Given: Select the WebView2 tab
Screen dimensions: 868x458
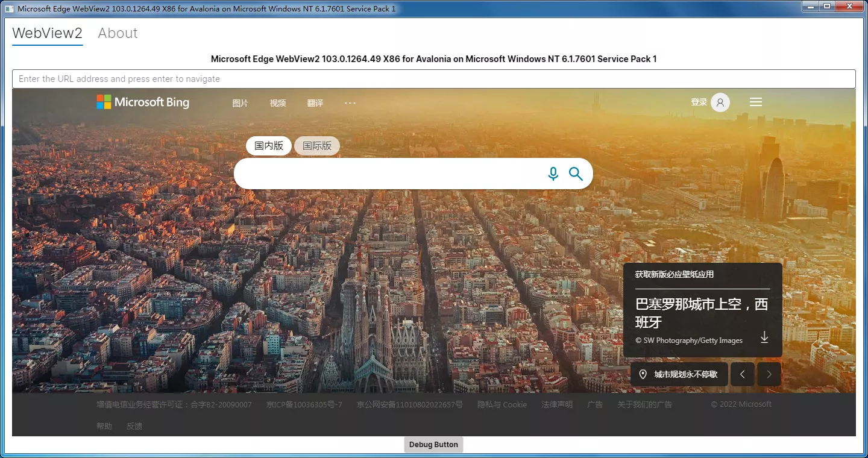Looking at the screenshot, I should pos(47,33).
